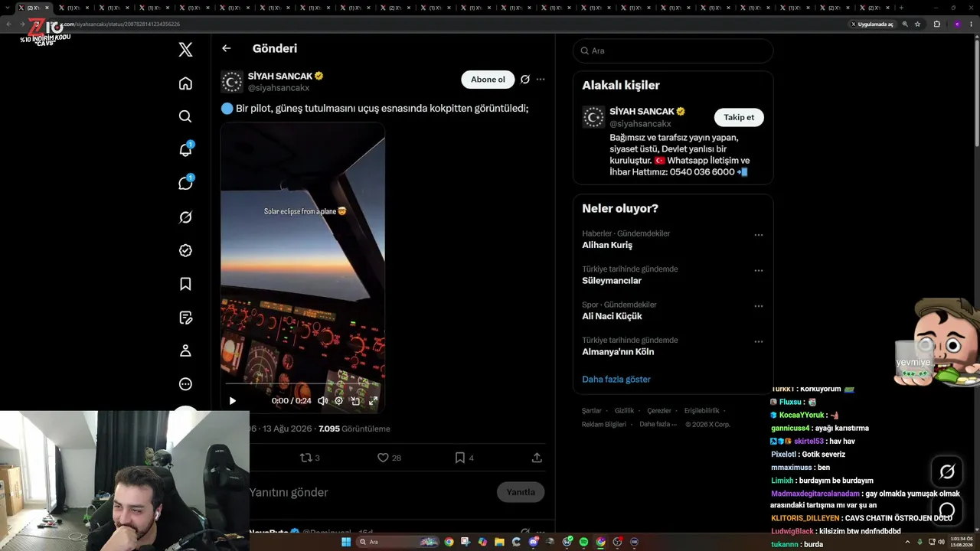Open options for Süleymancılar trend
The height and width of the screenshot is (551, 980).
click(x=759, y=270)
